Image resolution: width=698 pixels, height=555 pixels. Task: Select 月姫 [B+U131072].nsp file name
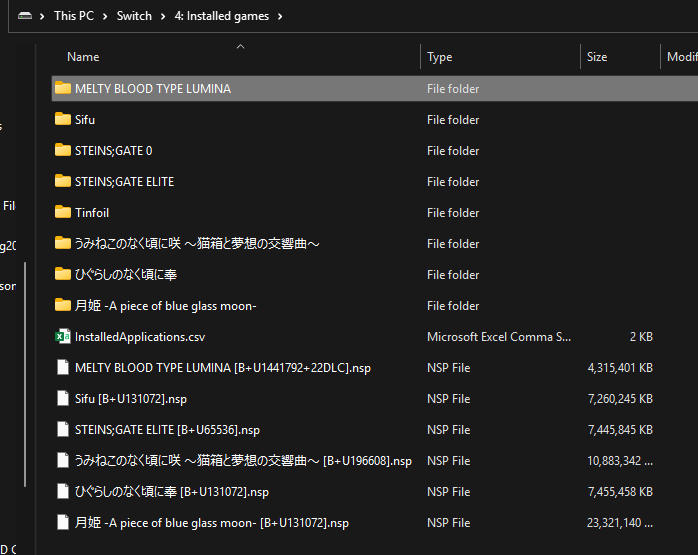211,523
